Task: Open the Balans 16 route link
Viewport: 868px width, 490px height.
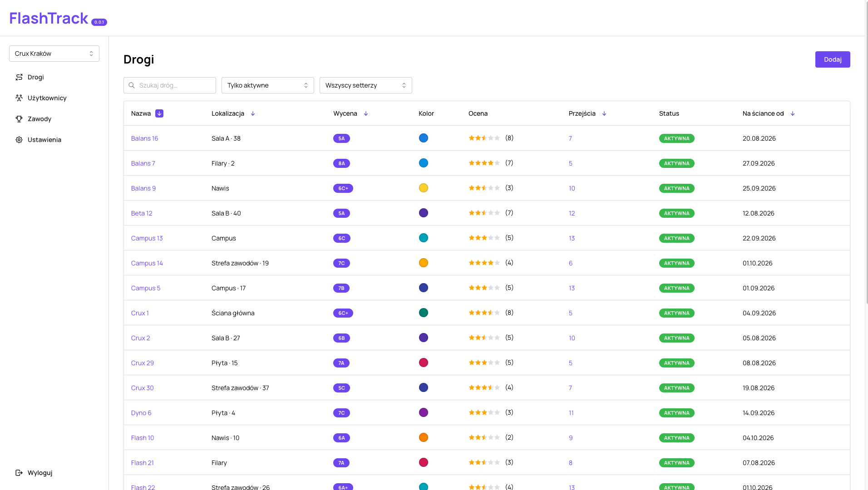Action: tap(144, 138)
